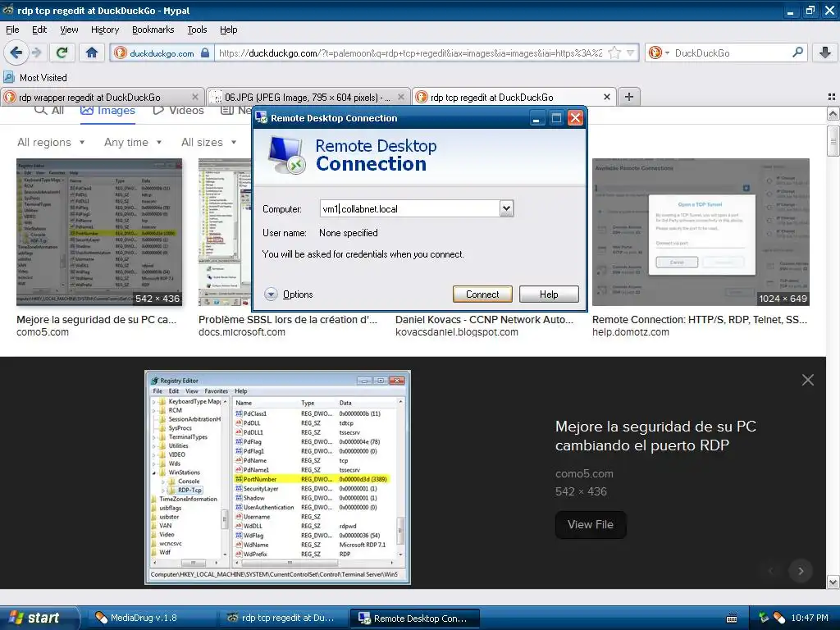The width and height of the screenshot is (840, 630).
Task: Switch to MediaDrug v.1.8 taskbar item
Action: (x=152, y=618)
